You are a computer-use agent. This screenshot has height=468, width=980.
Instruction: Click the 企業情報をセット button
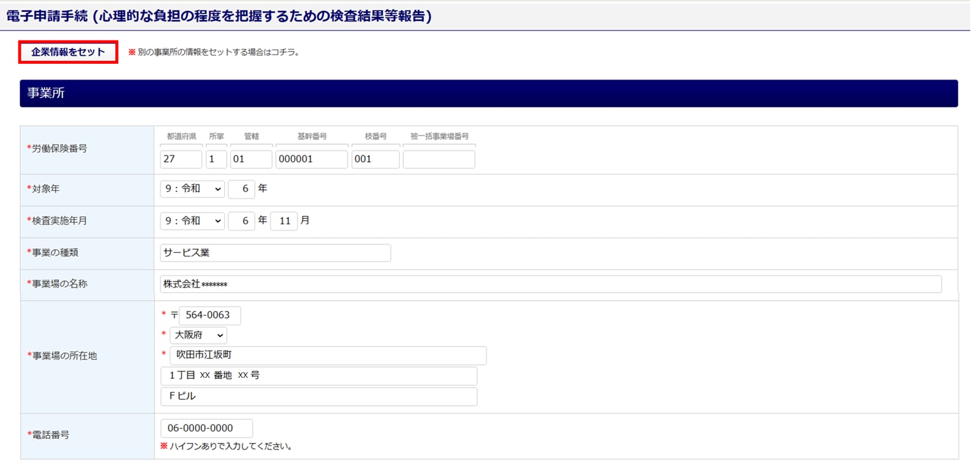[x=68, y=52]
